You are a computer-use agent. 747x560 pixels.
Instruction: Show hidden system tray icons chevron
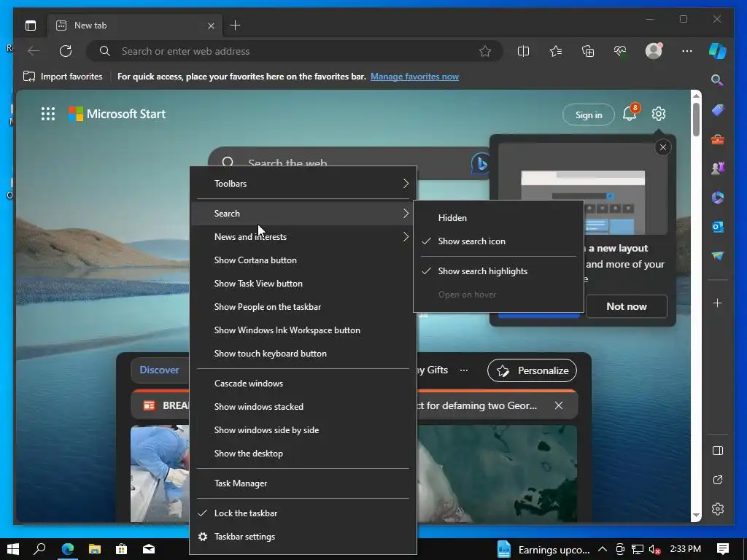click(x=602, y=549)
